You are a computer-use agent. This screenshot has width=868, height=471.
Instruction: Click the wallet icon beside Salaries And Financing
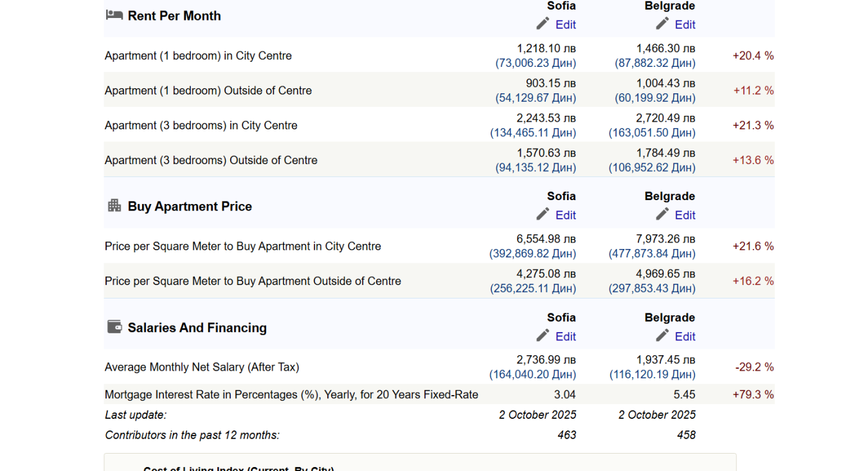114,327
